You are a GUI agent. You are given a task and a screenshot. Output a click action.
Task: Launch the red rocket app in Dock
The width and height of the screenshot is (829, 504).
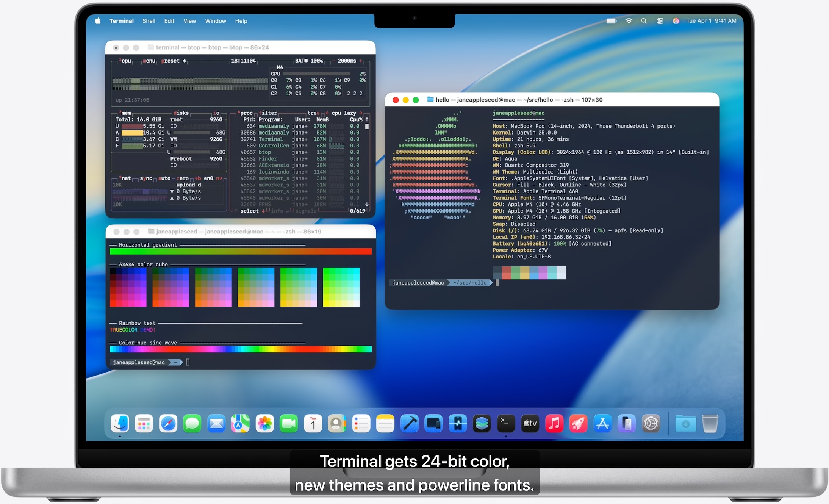click(579, 423)
